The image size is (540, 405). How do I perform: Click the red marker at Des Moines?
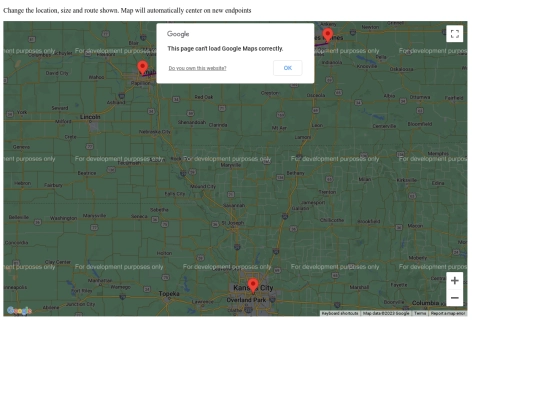(328, 35)
